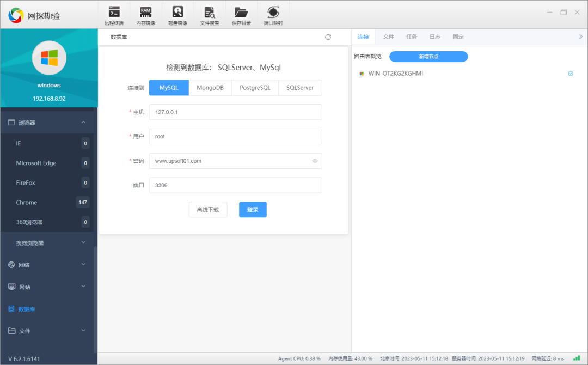Click the 新增节点 add node button

pyautogui.click(x=428, y=57)
